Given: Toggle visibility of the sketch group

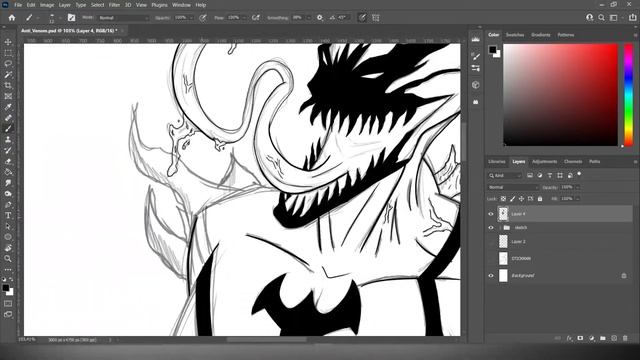Looking at the screenshot, I should point(491,228).
